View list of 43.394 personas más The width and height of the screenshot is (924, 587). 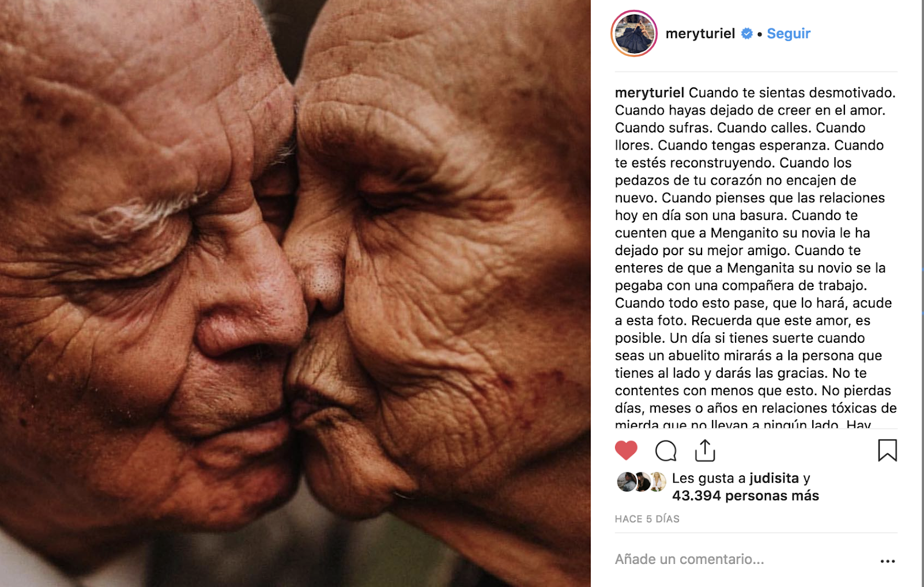745,495
